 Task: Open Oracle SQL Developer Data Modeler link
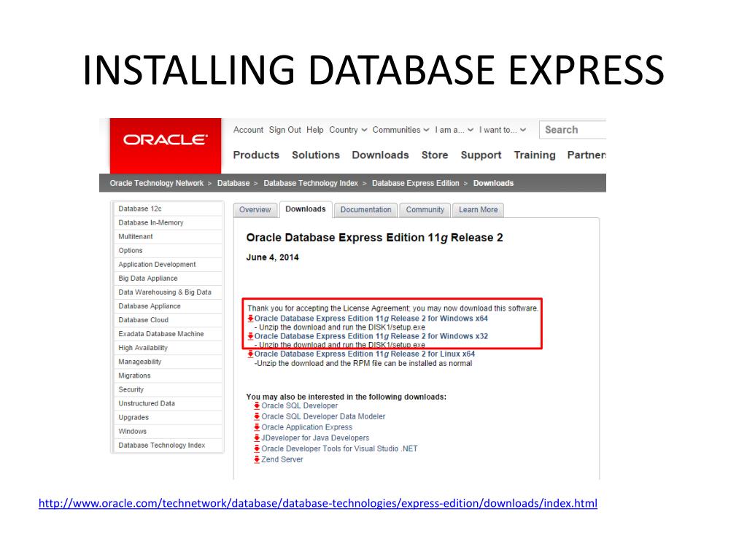[x=323, y=416]
